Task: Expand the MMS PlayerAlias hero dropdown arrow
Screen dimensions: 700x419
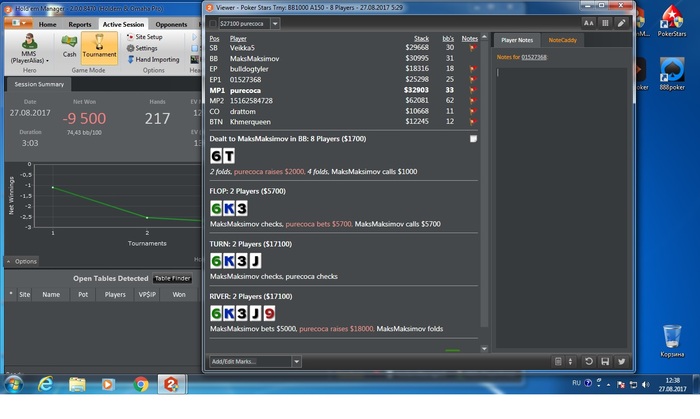Action: point(47,61)
